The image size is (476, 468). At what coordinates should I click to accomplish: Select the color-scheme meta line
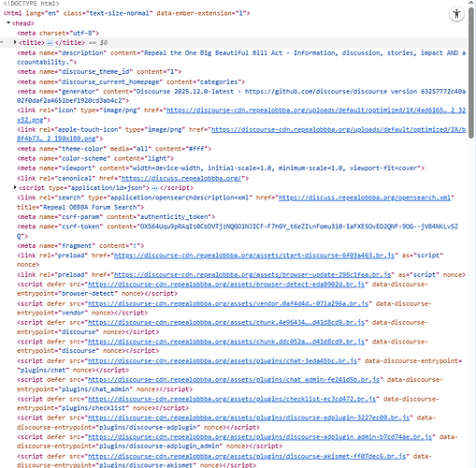[x=95, y=158]
